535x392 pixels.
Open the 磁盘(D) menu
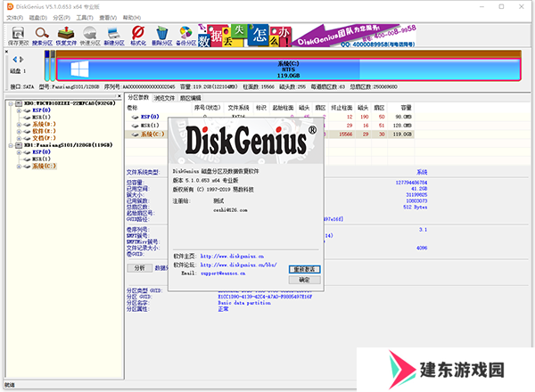[38, 18]
